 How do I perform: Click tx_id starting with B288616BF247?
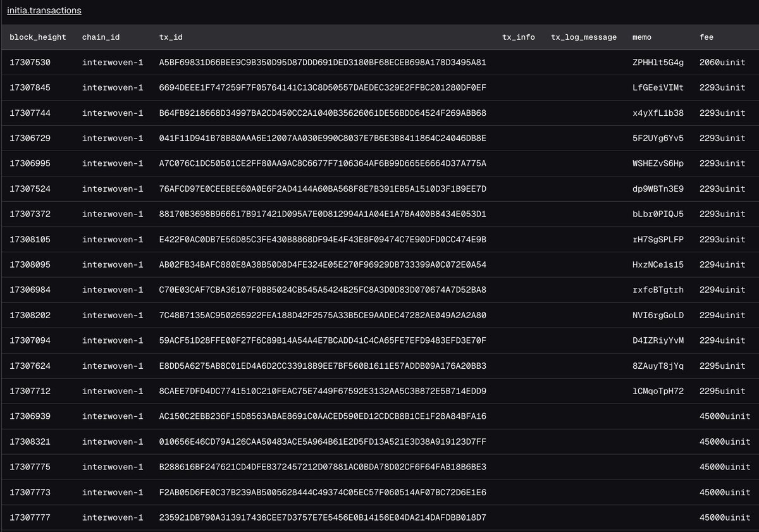pos(323,467)
